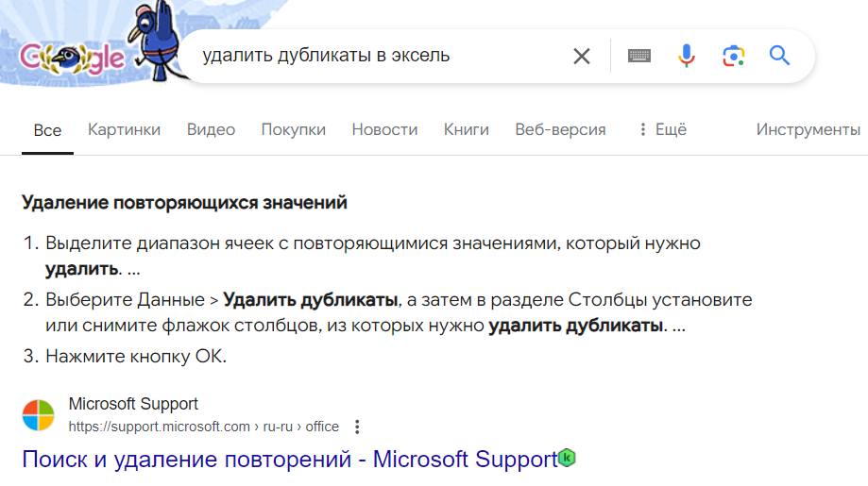The width and height of the screenshot is (868, 486).
Task: Click the magnifying glass search button
Action: point(779,56)
